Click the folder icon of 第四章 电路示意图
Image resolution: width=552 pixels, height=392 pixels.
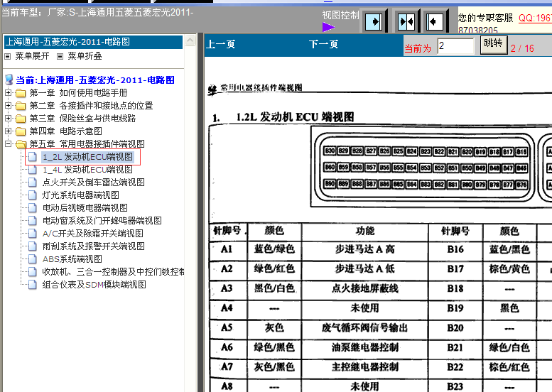click(x=21, y=131)
